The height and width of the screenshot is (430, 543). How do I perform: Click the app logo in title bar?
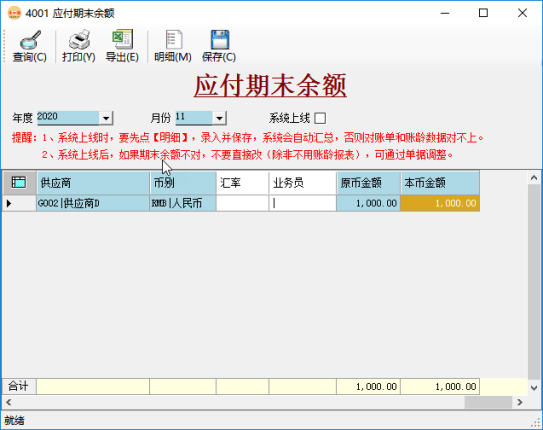[14, 13]
